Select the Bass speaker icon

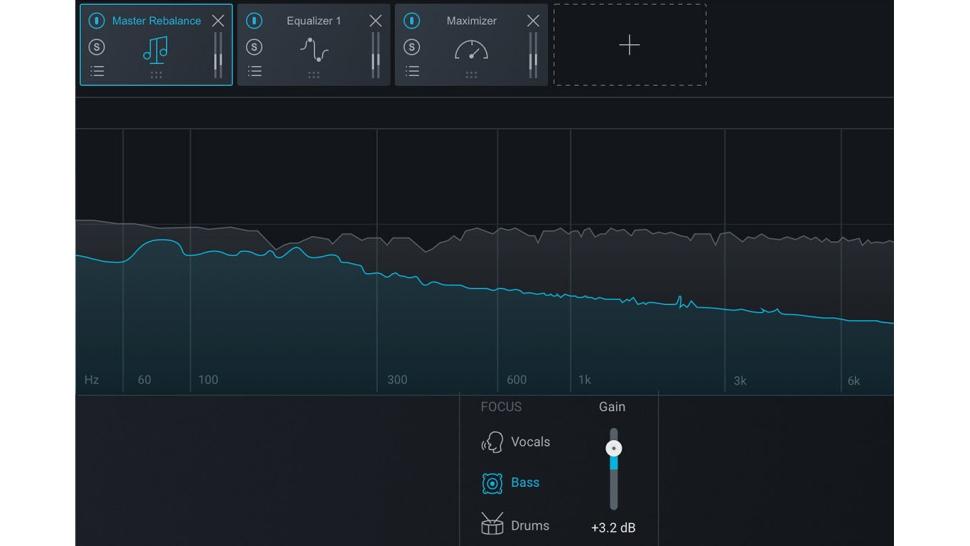[x=492, y=483]
